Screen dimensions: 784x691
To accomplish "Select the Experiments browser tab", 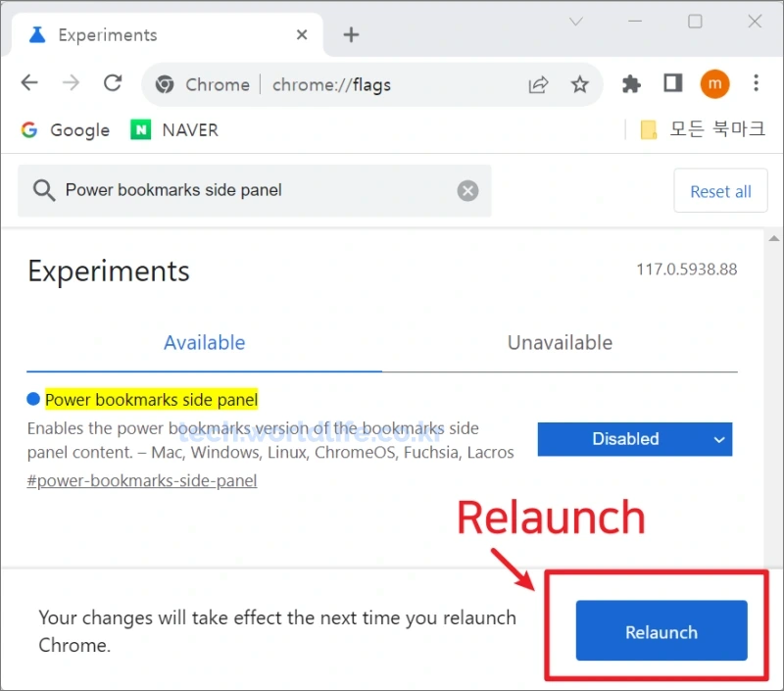I will coord(165,34).
